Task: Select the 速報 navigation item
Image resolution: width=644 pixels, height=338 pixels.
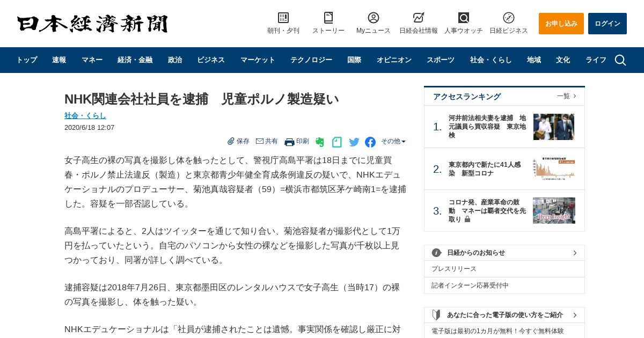Action: (x=59, y=60)
